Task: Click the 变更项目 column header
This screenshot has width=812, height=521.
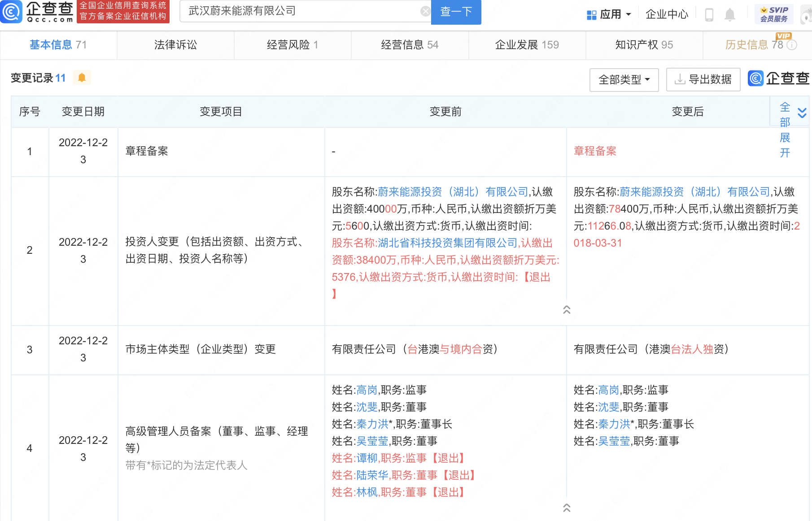Action: click(x=221, y=112)
